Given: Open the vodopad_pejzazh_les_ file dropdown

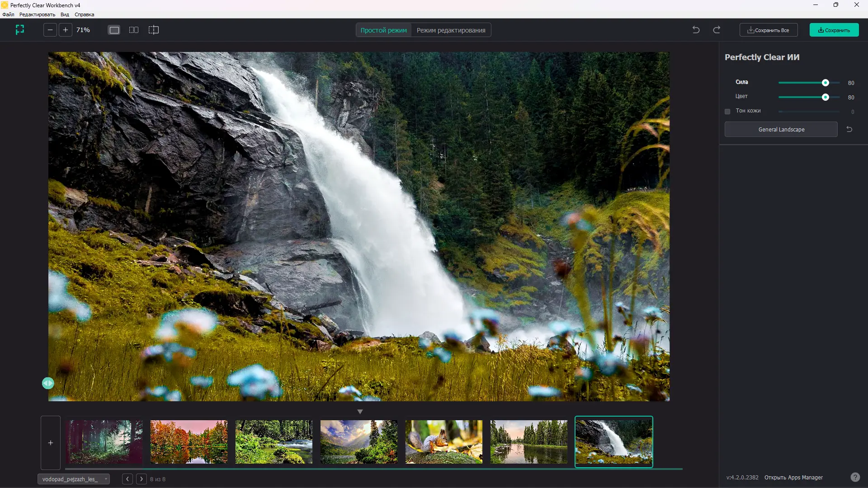Looking at the screenshot, I should coord(73,479).
